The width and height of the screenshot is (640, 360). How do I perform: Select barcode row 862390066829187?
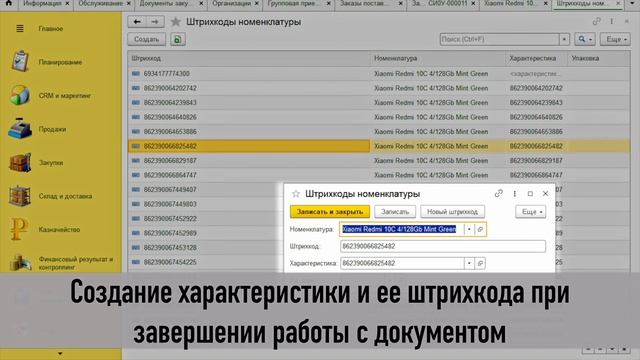(x=379, y=161)
